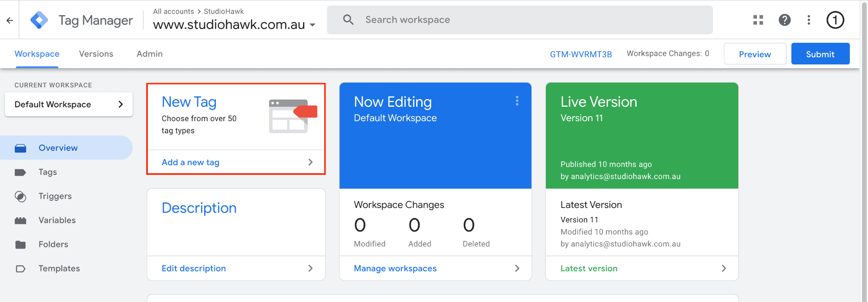Click the New Tag heading
Viewport: 868px width, 302px height.
189,102
